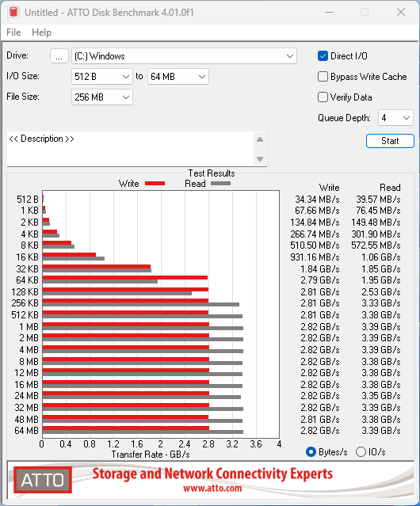Viewport: 420px width, 506px height.
Task: Minimize the ATTO Disk Benchmark window
Action: click(x=329, y=12)
